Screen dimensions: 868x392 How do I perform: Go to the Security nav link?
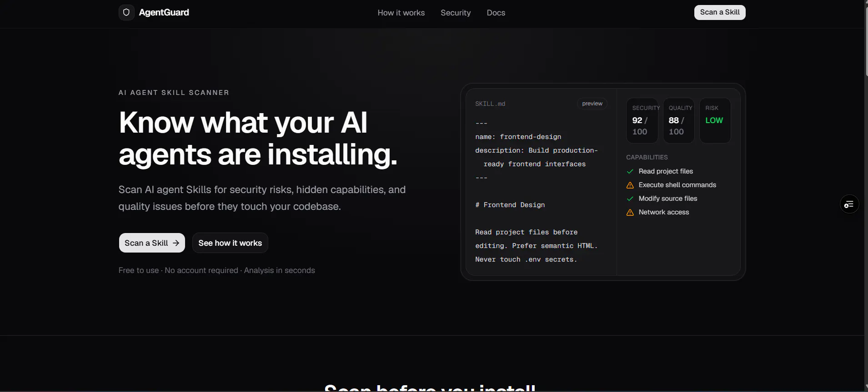tap(456, 13)
